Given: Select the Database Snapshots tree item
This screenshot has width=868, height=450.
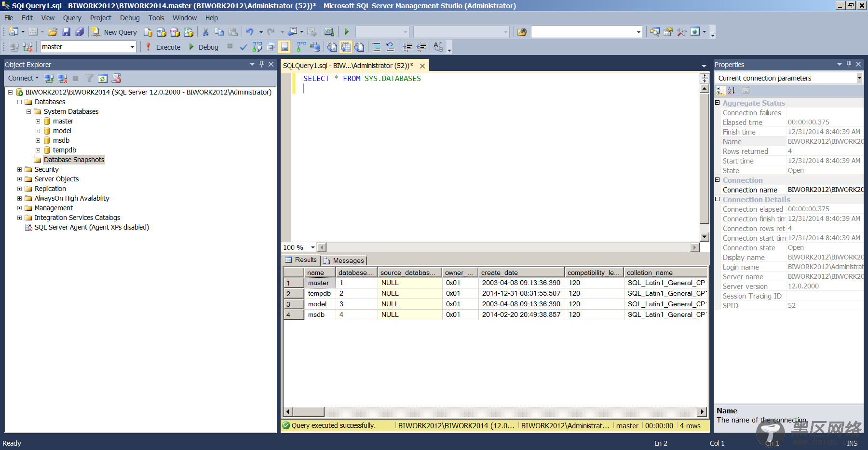Looking at the screenshot, I should [x=74, y=160].
